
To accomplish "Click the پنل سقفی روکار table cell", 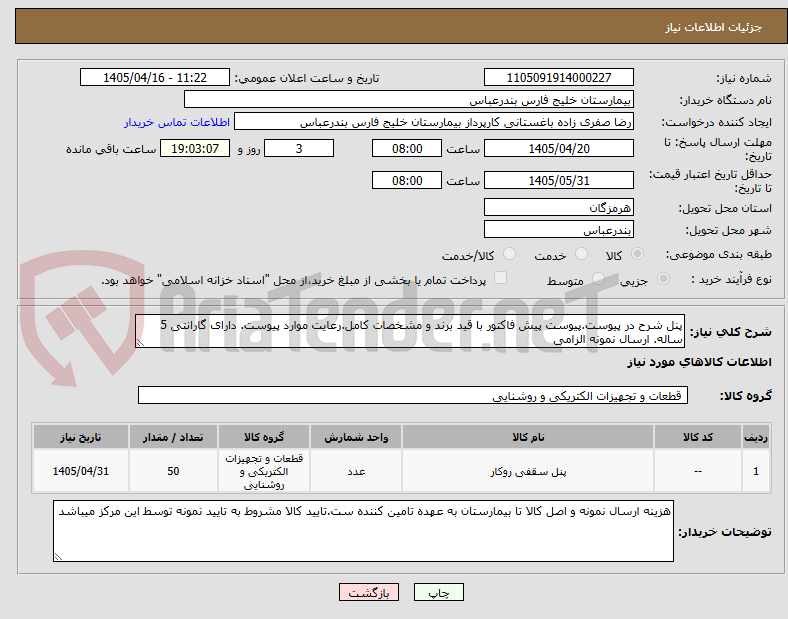I will pos(528,471).
